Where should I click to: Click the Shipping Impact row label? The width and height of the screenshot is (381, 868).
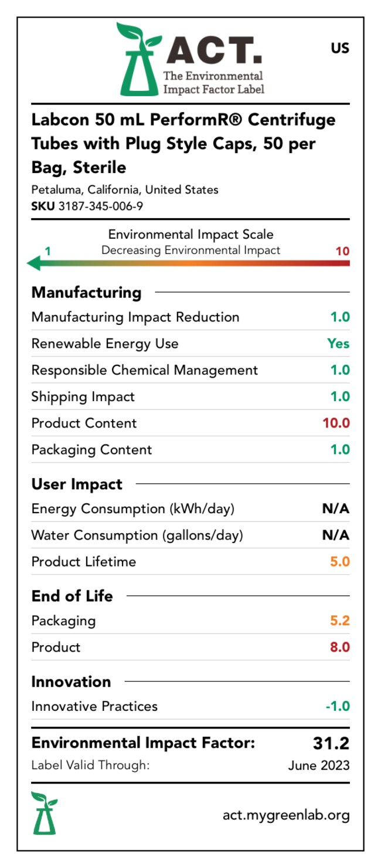click(83, 396)
